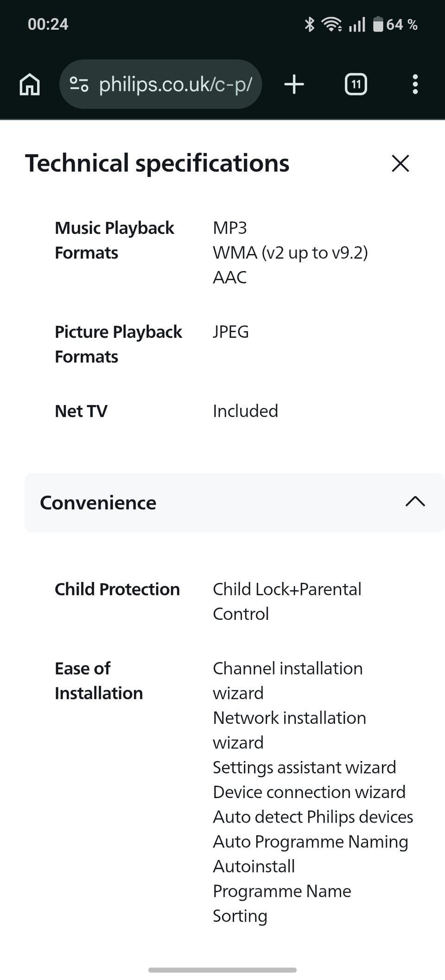The width and height of the screenshot is (445, 980).
Task: Tap the Wi-Fi status icon
Action: pyautogui.click(x=332, y=24)
